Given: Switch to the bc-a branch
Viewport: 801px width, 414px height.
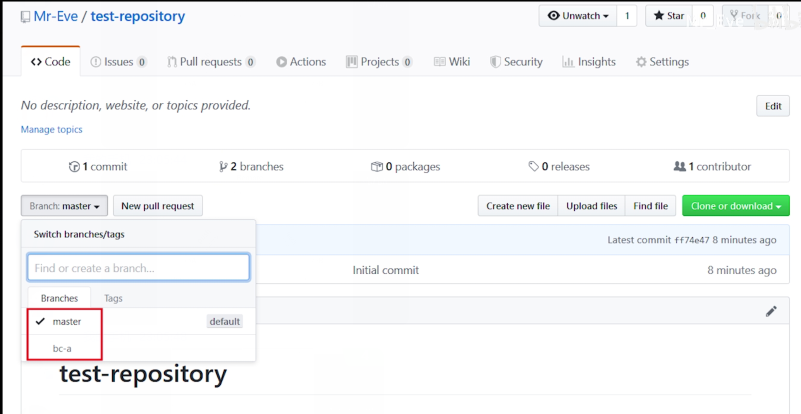Looking at the screenshot, I should click(x=138, y=348).
